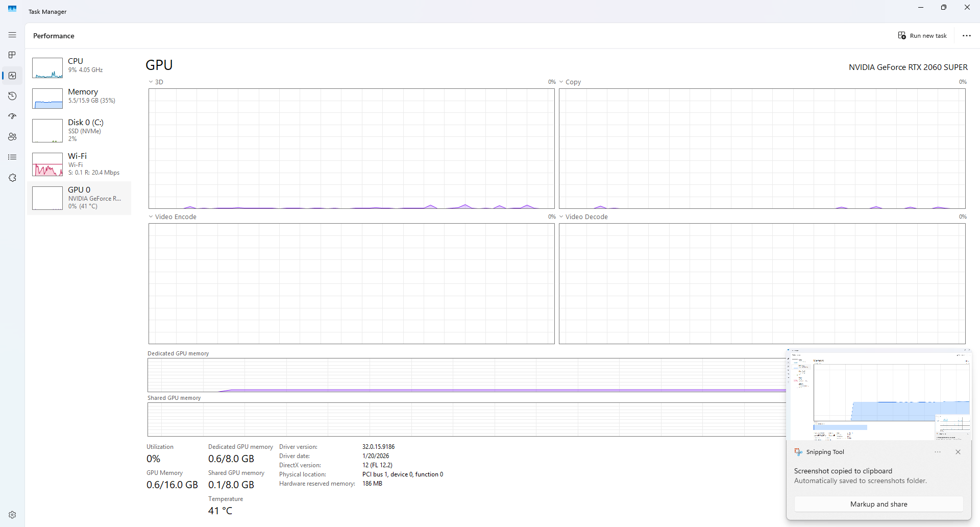This screenshot has width=980, height=527.
Task: Click the Task Manager app icon
Action: (x=12, y=9)
